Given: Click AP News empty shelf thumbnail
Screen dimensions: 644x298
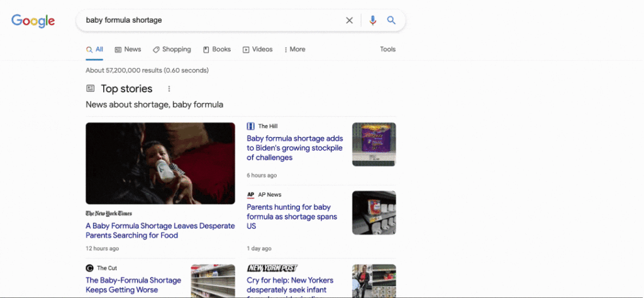Looking at the screenshot, I should coord(374,212).
